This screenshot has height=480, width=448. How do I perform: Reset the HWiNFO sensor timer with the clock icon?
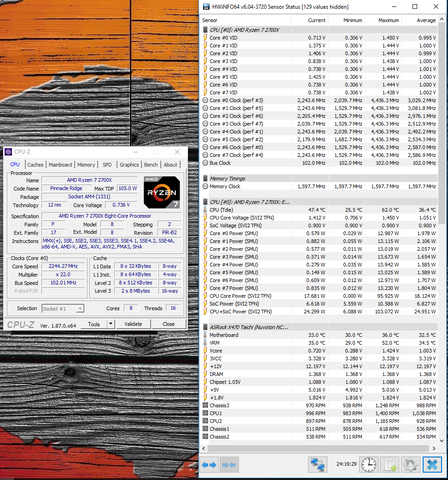[x=369, y=464]
